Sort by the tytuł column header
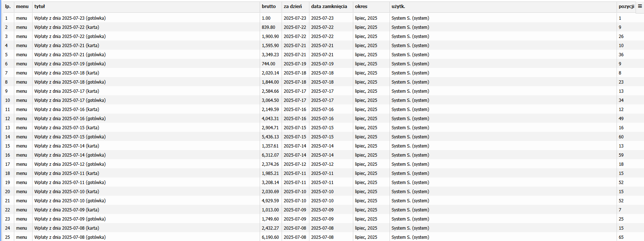This screenshot has height=241, width=644. (x=40, y=7)
